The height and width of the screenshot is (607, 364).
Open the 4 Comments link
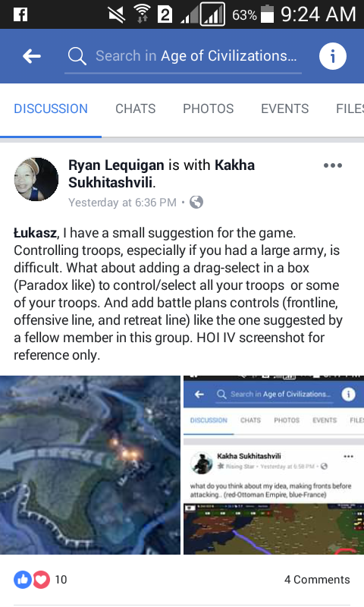pos(317,580)
